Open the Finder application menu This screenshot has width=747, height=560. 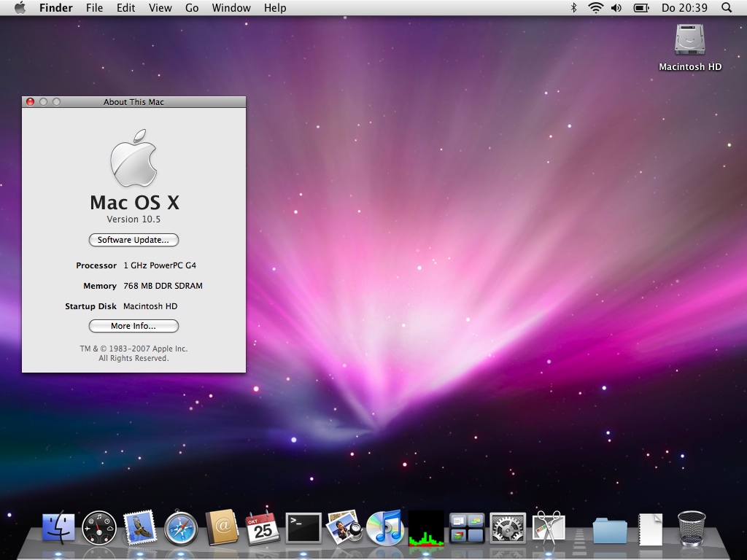pyautogui.click(x=55, y=7)
